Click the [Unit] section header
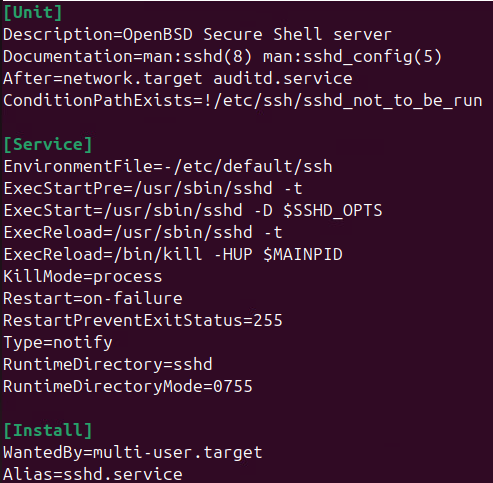 (33, 13)
